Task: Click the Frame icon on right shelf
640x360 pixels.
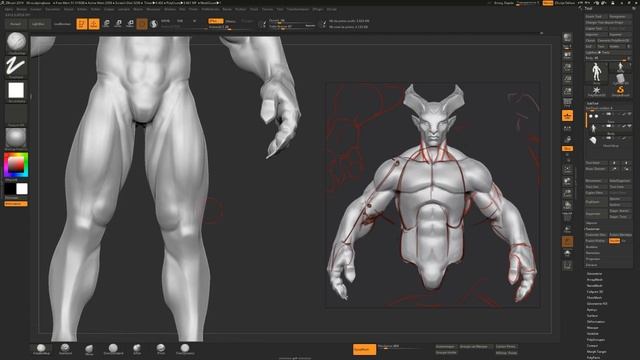Action: point(567,169)
